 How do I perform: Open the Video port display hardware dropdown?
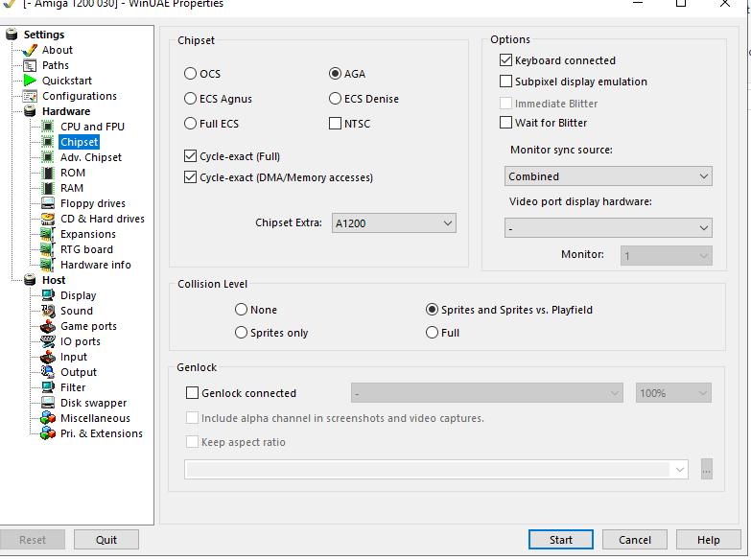[x=608, y=228]
